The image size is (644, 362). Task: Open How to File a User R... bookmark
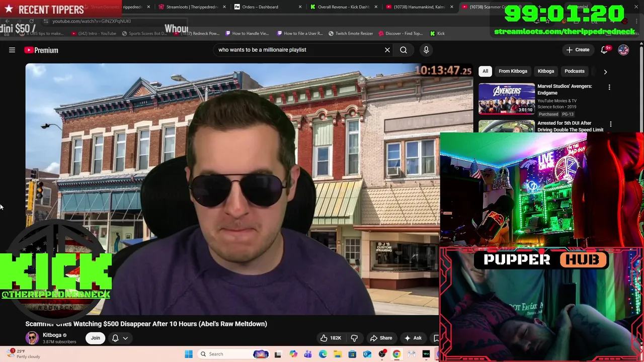coord(299,33)
